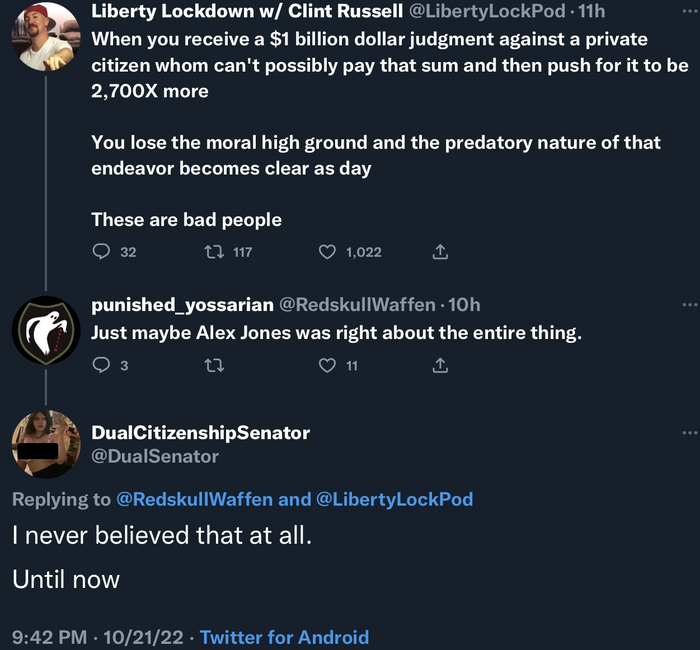
Task: Click the @RedskullWaffen mention in reply line
Action: 194,499
